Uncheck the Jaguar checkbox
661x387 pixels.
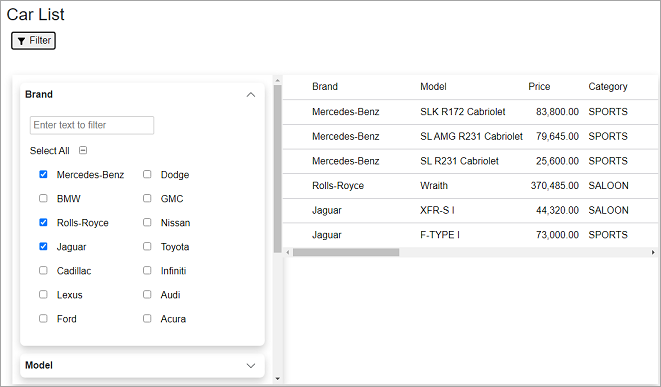pyautogui.click(x=43, y=246)
